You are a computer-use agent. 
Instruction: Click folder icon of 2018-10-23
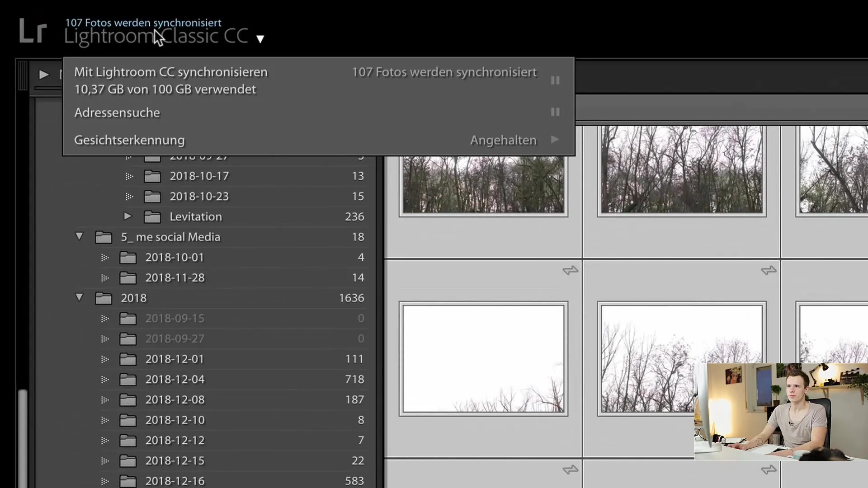(x=152, y=197)
